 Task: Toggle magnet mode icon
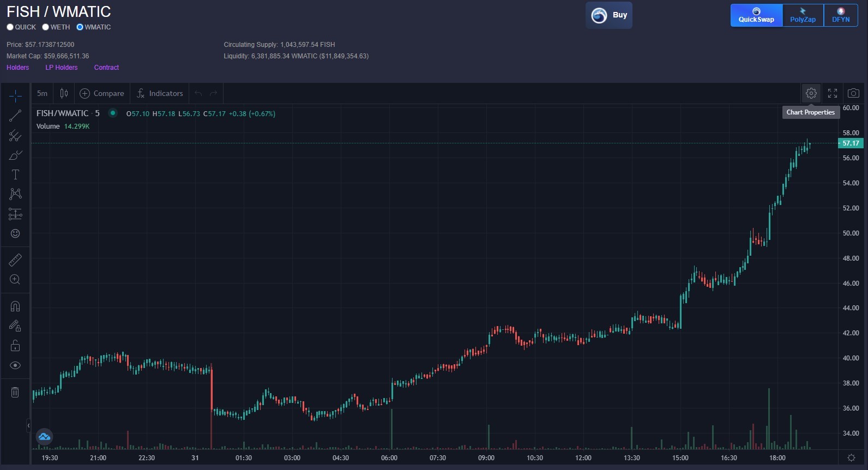pyautogui.click(x=15, y=306)
